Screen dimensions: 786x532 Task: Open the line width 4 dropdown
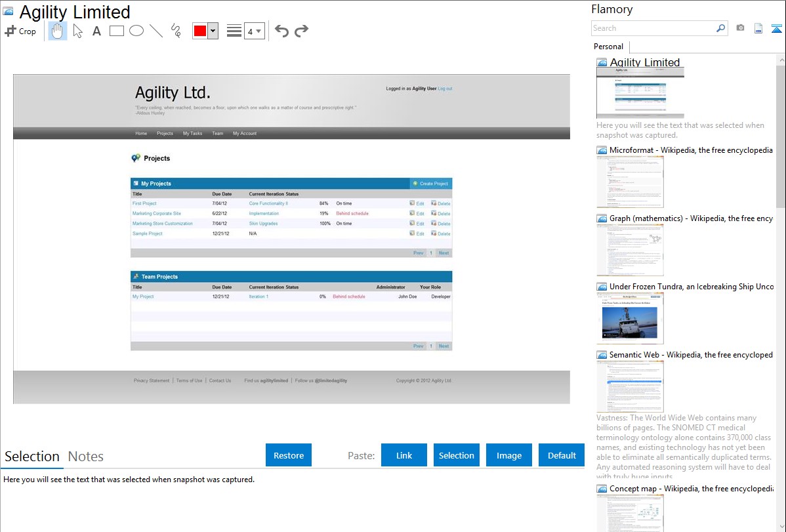tap(255, 31)
